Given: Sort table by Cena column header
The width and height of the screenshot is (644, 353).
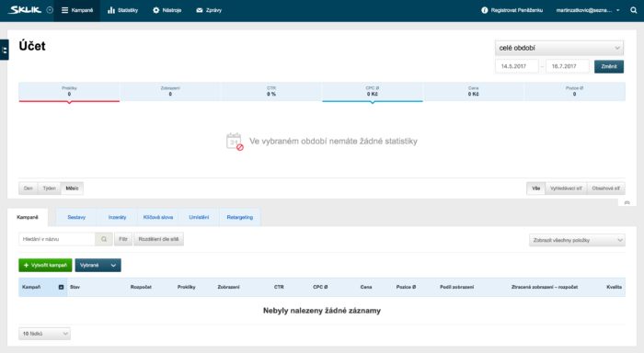Looking at the screenshot, I should [x=366, y=287].
